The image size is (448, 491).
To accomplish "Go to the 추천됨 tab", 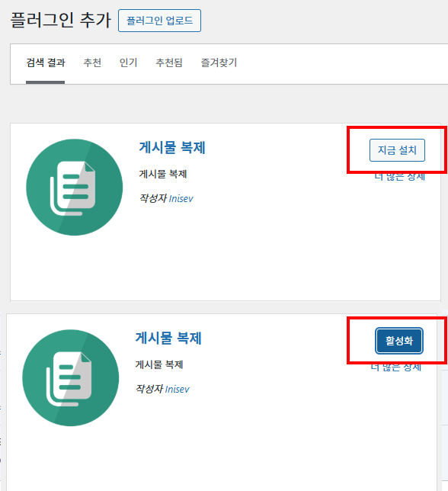I will click(169, 63).
